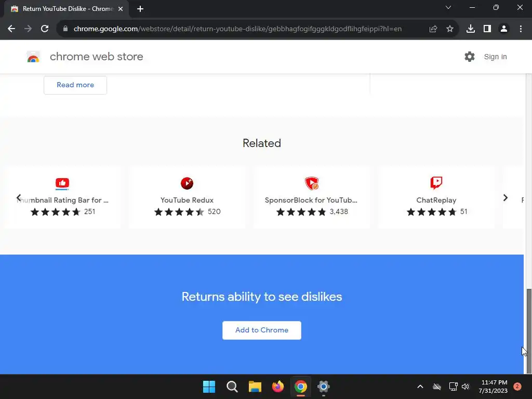Image resolution: width=532 pixels, height=399 pixels.
Task: Open volume control in system tray
Action: (465, 387)
